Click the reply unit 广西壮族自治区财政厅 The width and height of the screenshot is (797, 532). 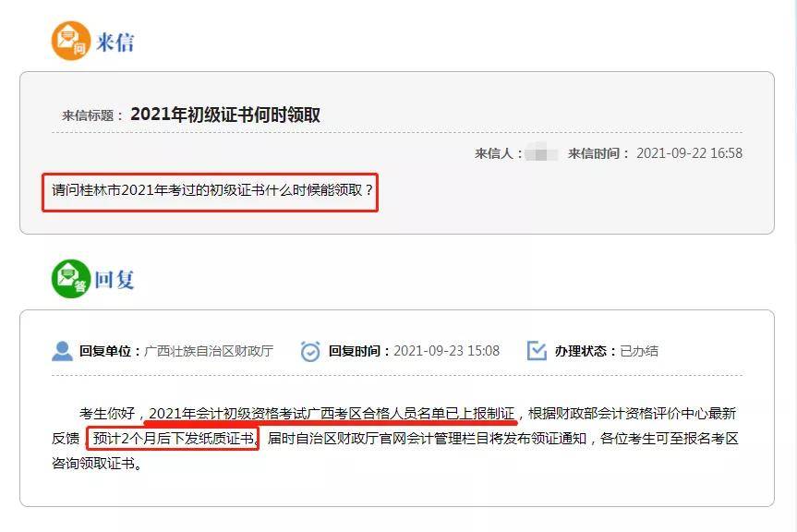point(209,351)
